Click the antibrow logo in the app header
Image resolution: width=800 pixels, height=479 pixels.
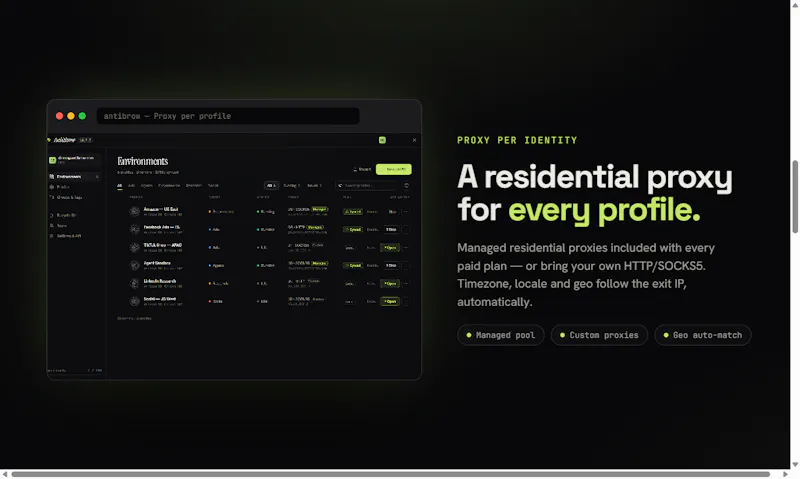pyautogui.click(x=64, y=140)
